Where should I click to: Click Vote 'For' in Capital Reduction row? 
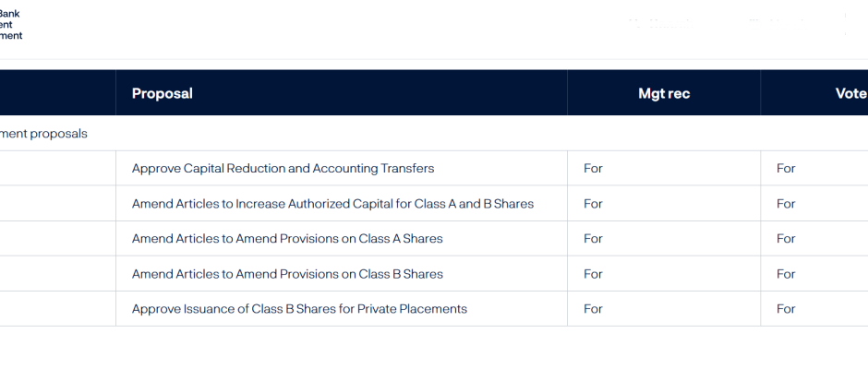786,169
